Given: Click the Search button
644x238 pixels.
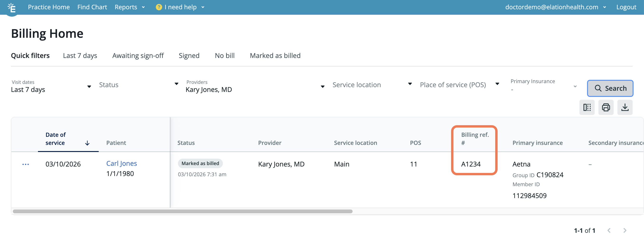Looking at the screenshot, I should point(610,88).
